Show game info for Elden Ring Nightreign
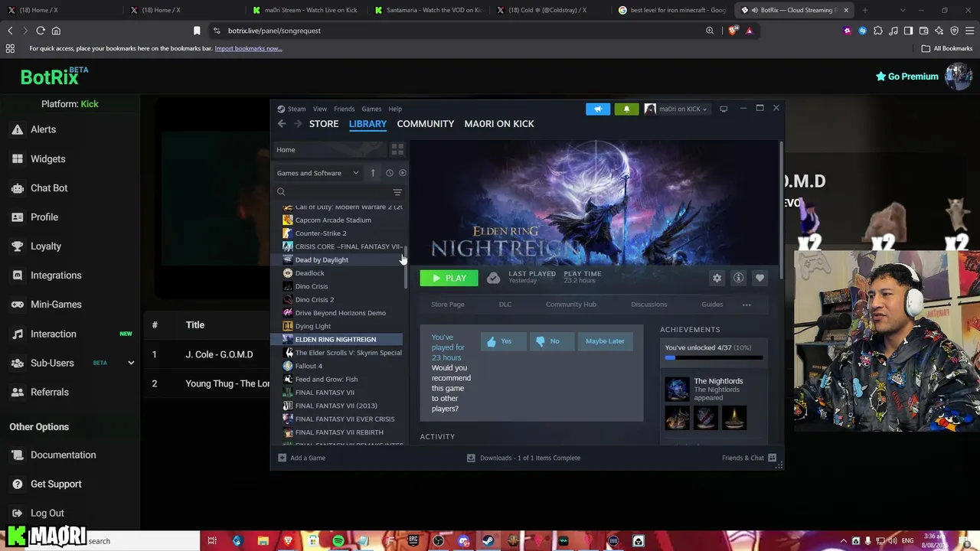This screenshot has width=980, height=551. pyautogui.click(x=738, y=278)
